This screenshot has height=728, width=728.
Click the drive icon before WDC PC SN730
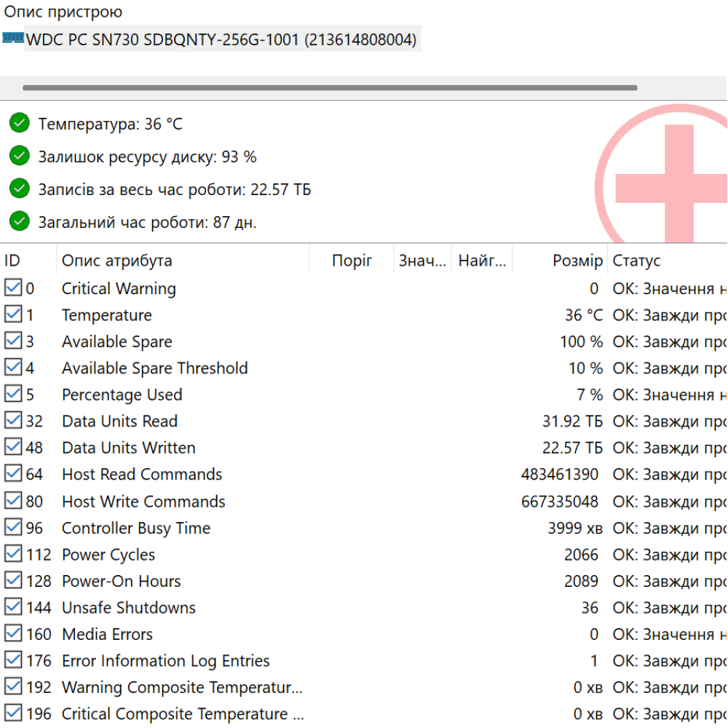12,39
